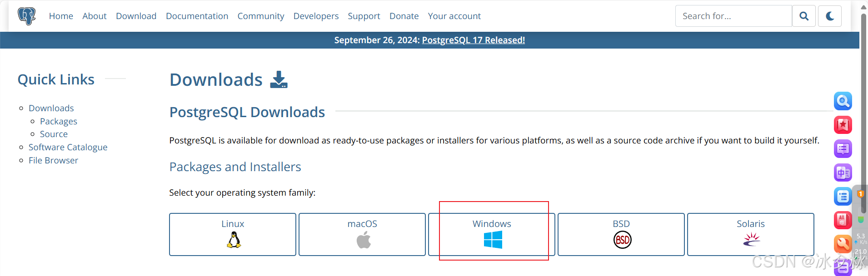Viewport: 868px width, 276px height.
Task: Open Downloads in Quick Links
Action: click(51, 108)
